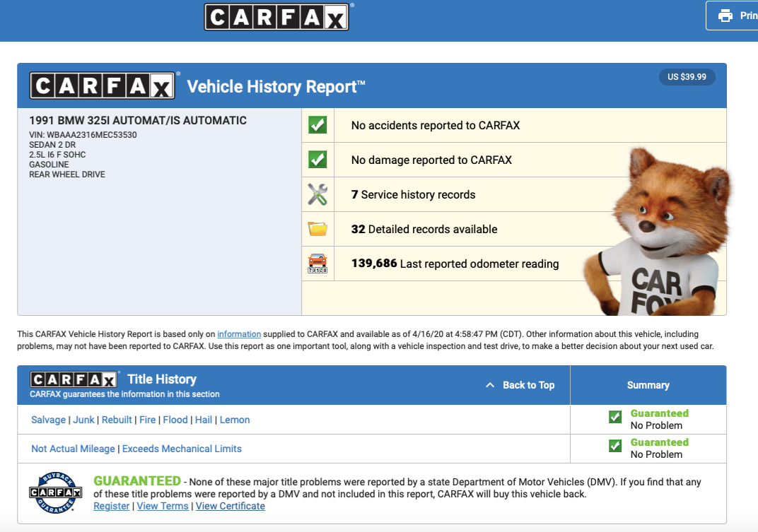Click the Buyback Guarantee badge icon

(x=56, y=492)
